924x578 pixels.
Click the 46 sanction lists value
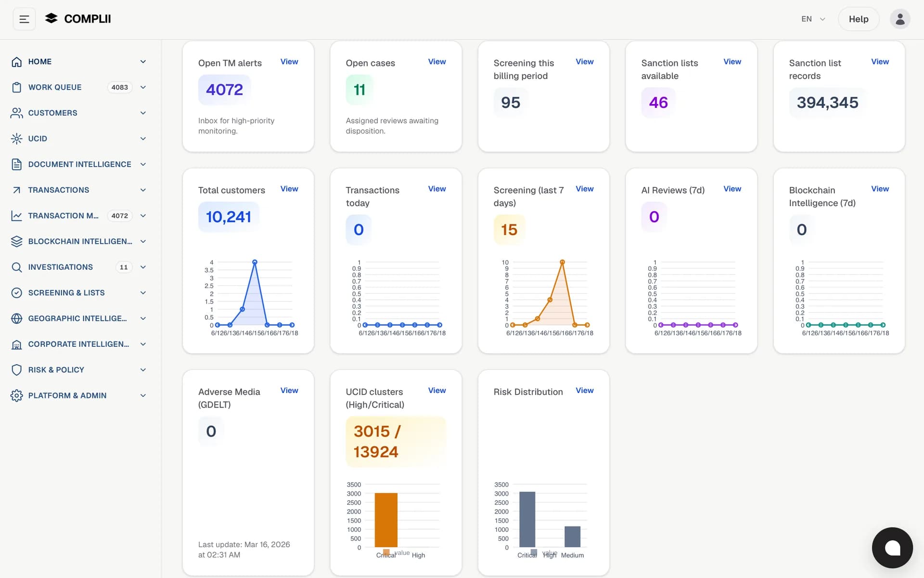point(658,103)
